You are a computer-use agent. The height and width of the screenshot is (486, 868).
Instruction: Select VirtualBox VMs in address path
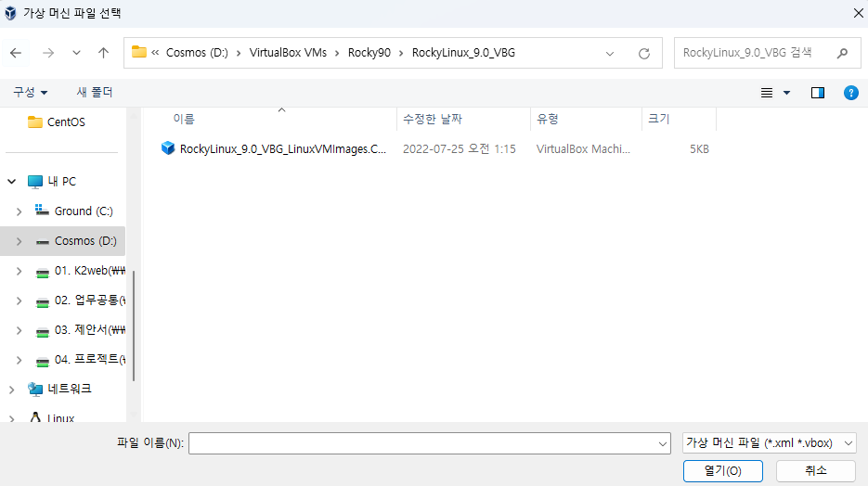click(x=288, y=53)
